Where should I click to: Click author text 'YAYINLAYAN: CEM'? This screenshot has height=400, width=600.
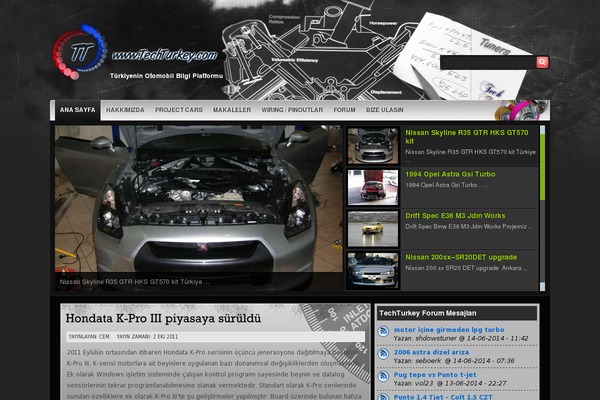point(89,336)
